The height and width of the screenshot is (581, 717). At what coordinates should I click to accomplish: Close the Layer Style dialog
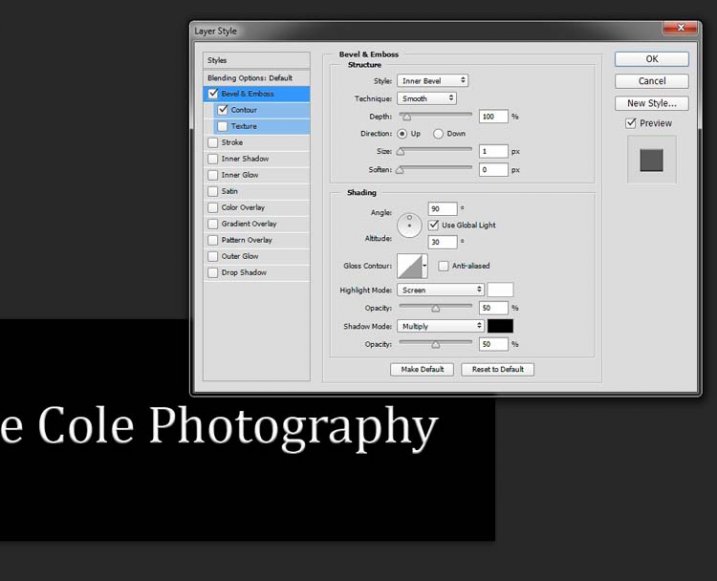click(679, 29)
